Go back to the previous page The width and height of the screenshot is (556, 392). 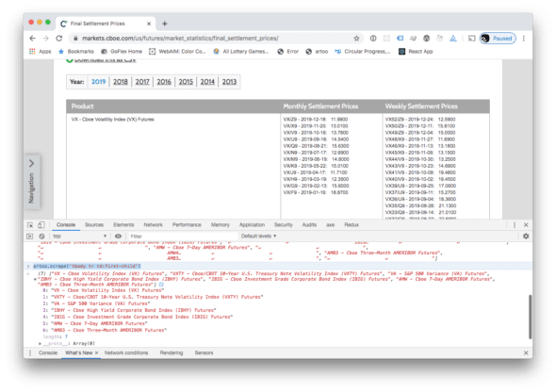point(33,39)
